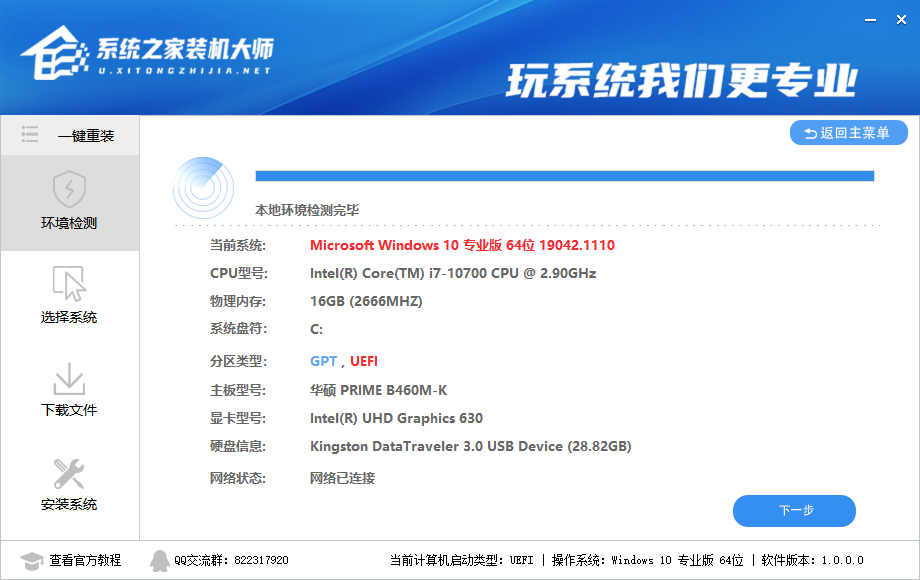This screenshot has width=920, height=580.
Task: Select the Kingston DataTraveler 硬盘信息 entry
Action: pos(470,446)
